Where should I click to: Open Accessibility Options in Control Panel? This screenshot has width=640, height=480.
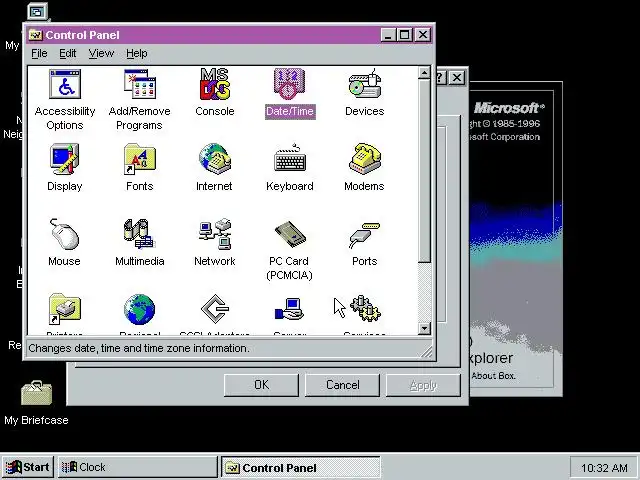click(64, 84)
